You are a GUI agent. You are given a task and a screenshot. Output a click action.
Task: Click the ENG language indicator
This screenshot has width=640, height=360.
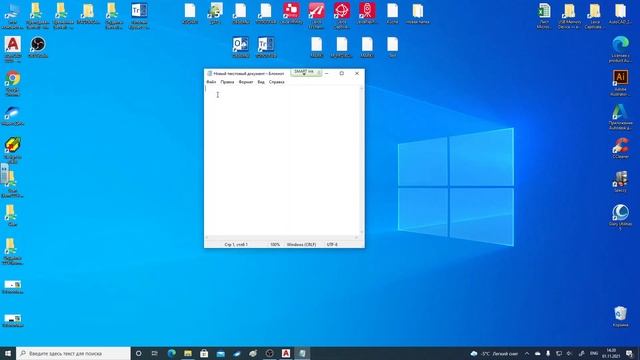pos(594,353)
